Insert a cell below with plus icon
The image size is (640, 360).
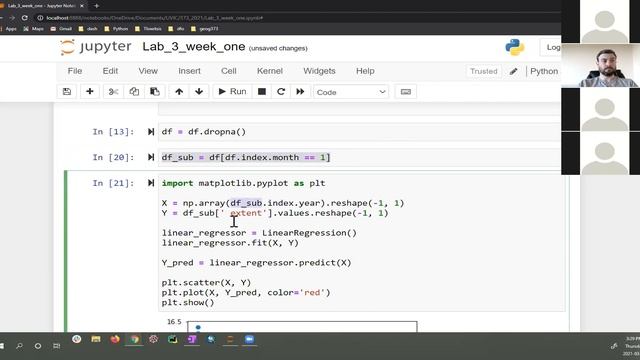90,92
